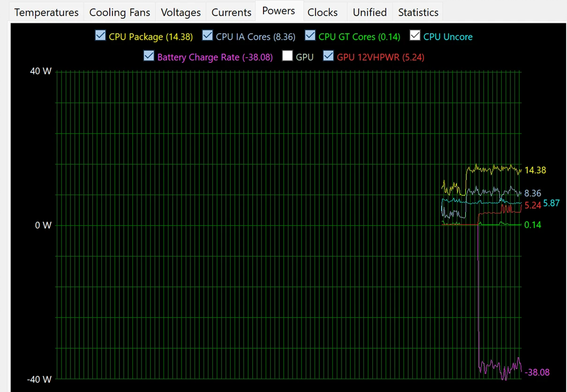Click the GPU 12VHPWR (5.24) label

(x=381, y=57)
